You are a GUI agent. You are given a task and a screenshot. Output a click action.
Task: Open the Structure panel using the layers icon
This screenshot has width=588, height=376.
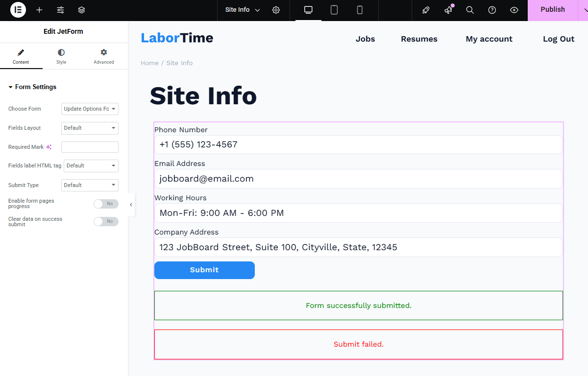click(x=81, y=10)
